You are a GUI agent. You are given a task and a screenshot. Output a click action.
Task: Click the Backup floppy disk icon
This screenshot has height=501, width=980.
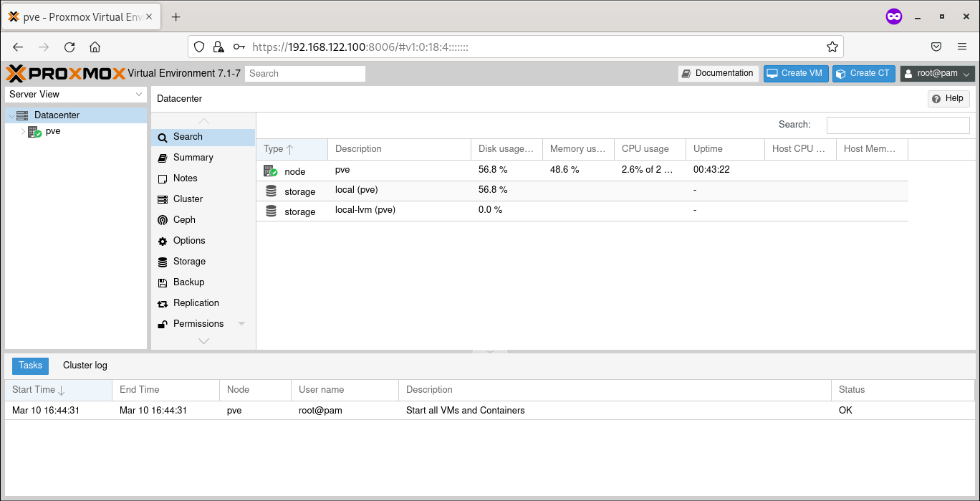(163, 283)
